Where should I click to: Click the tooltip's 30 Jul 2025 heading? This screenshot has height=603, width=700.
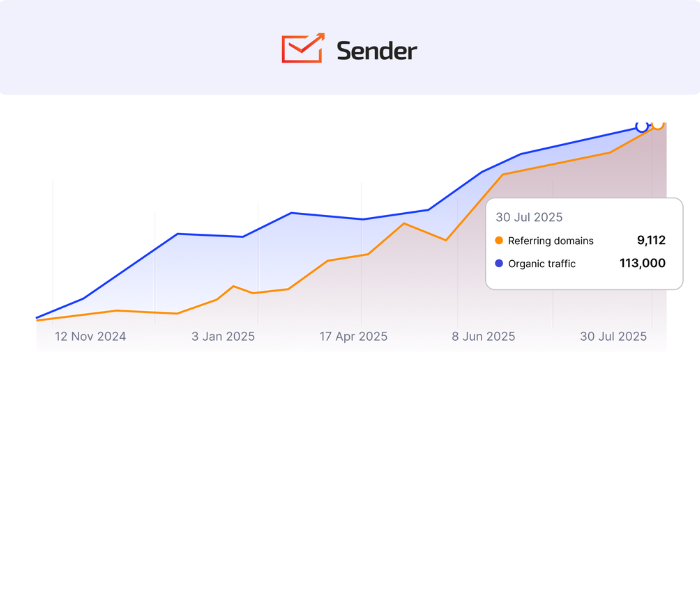point(529,217)
